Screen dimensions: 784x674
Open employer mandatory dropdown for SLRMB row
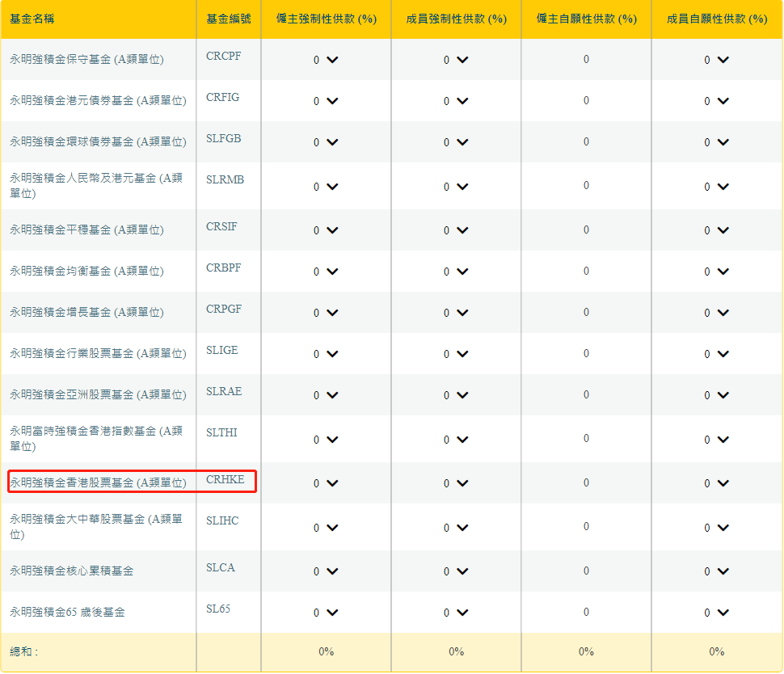(x=326, y=187)
